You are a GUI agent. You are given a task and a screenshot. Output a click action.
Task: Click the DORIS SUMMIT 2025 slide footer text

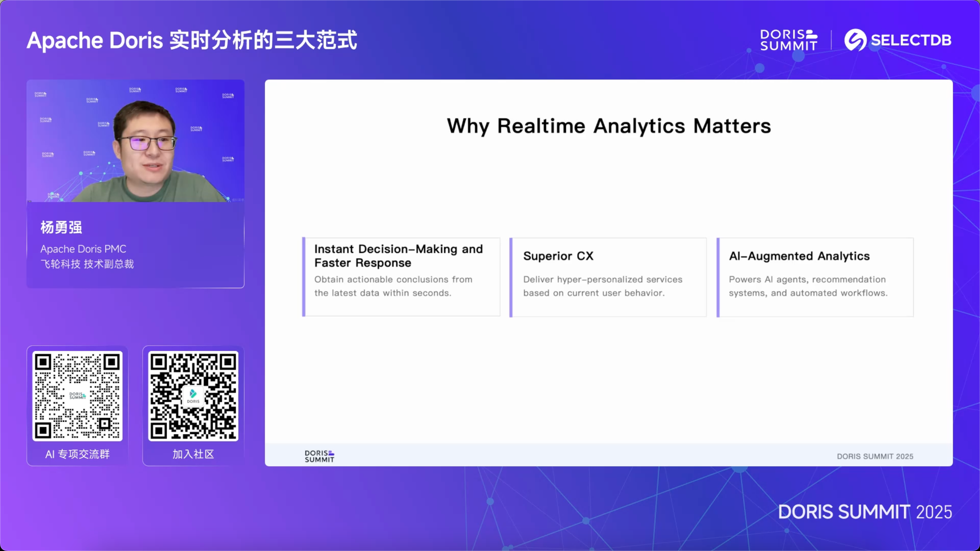tap(875, 456)
